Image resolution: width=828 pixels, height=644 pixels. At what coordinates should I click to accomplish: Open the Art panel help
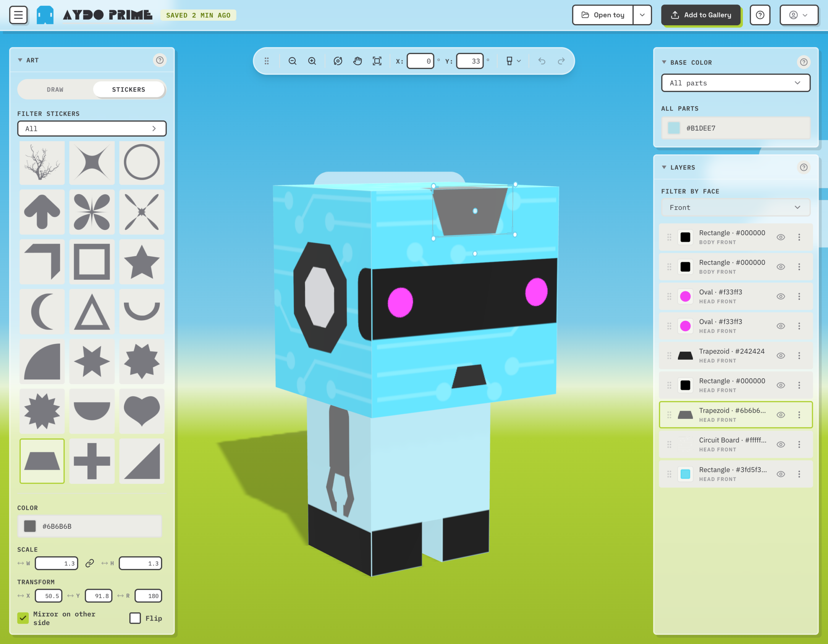tap(159, 60)
